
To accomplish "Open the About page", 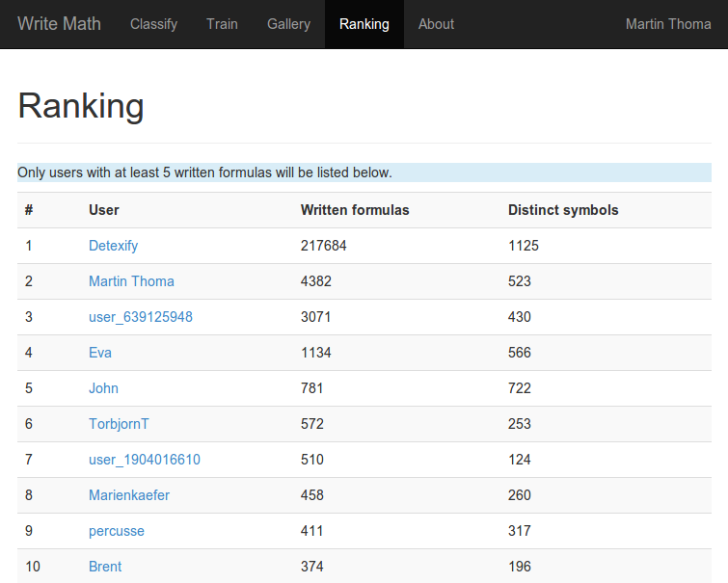I will (x=436, y=24).
